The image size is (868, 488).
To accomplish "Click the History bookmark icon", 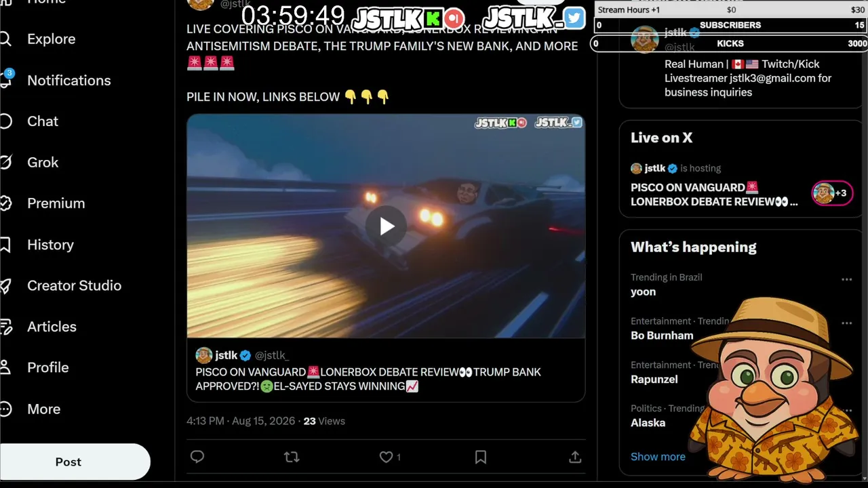I will click(5, 245).
